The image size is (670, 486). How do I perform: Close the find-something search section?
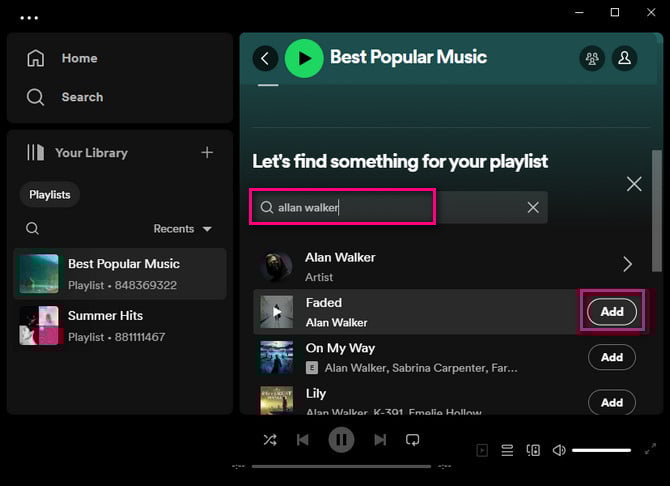click(634, 184)
